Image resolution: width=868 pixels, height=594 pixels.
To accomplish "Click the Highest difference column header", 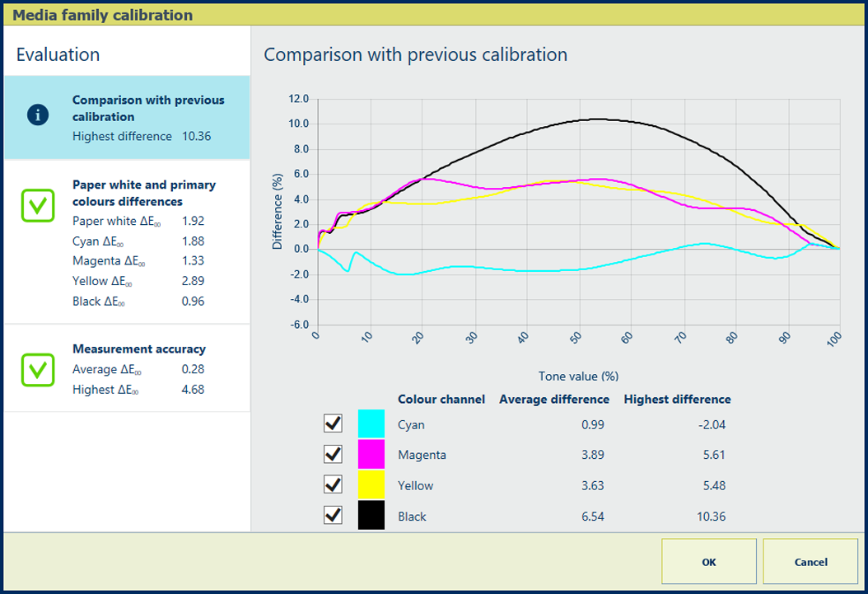I will click(677, 399).
